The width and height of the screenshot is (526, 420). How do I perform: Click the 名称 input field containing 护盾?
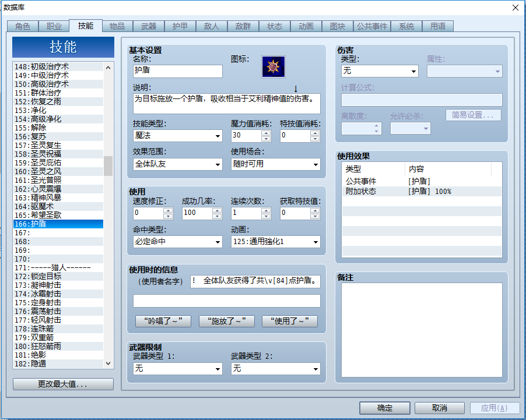coord(177,71)
